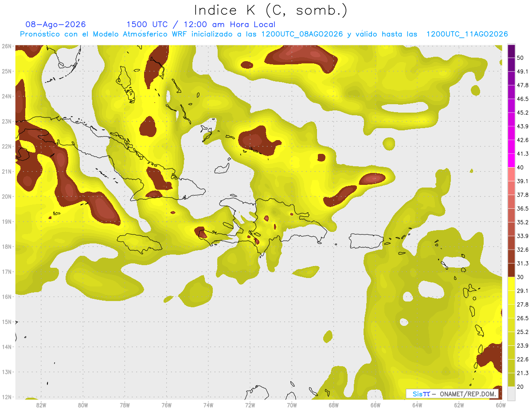Click the dark brown 30 legend color band
Image resolution: width=532 pixels, height=411 pixels.
[x=511, y=270]
